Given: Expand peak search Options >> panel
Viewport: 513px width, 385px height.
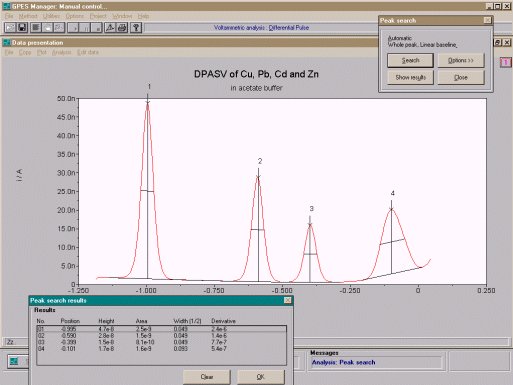Looking at the screenshot, I should click(x=461, y=61).
